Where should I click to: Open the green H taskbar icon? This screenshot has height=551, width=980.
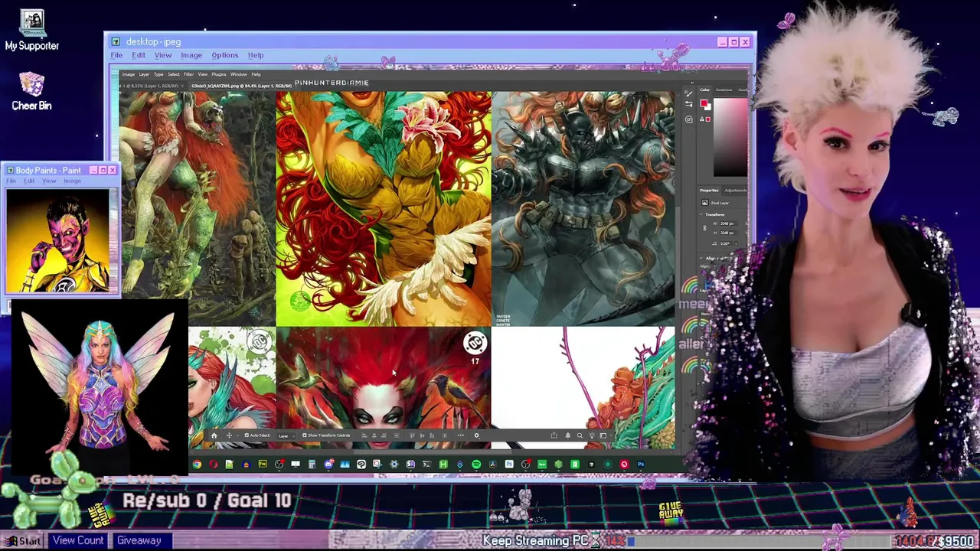[443, 465]
